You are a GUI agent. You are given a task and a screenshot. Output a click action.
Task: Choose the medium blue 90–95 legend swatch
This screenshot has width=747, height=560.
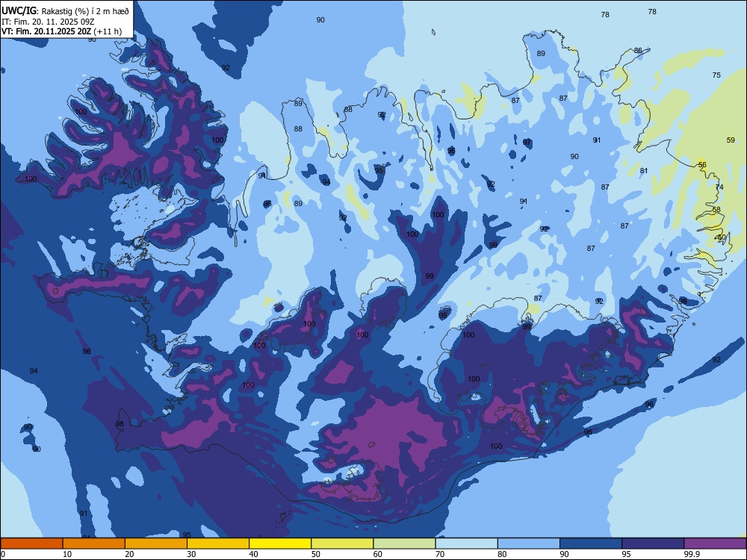pos(591,544)
